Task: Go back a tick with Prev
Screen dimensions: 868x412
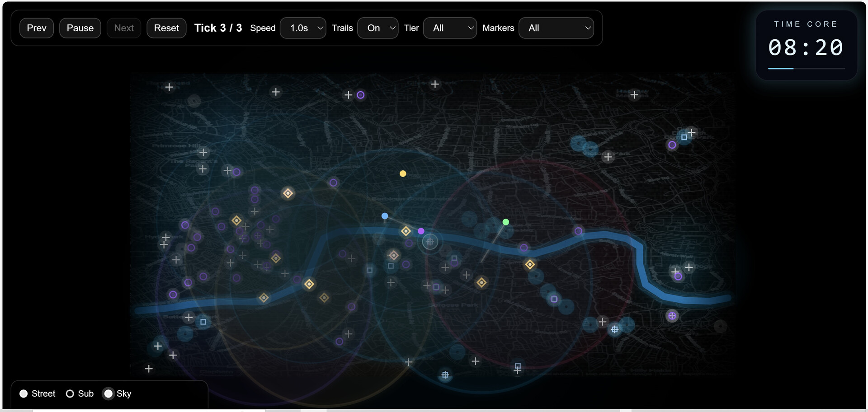Action: 36,28
